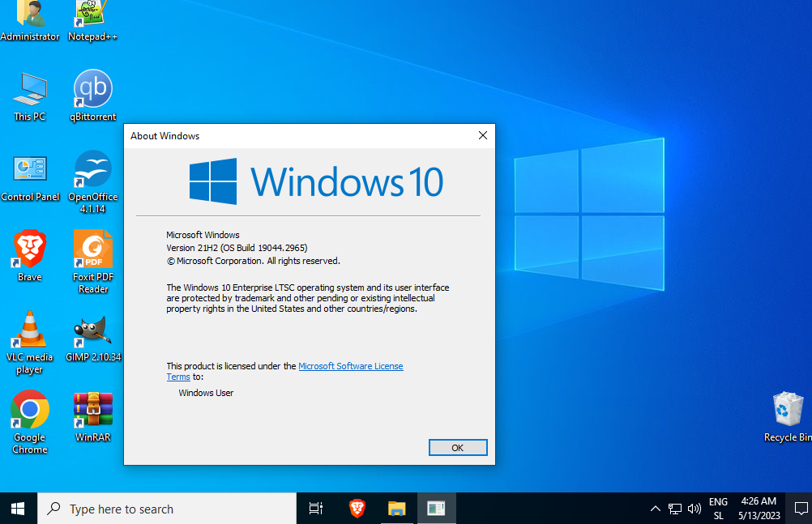Image resolution: width=812 pixels, height=524 pixels.
Task: Select the Brave desktop shortcut
Action: (30, 256)
